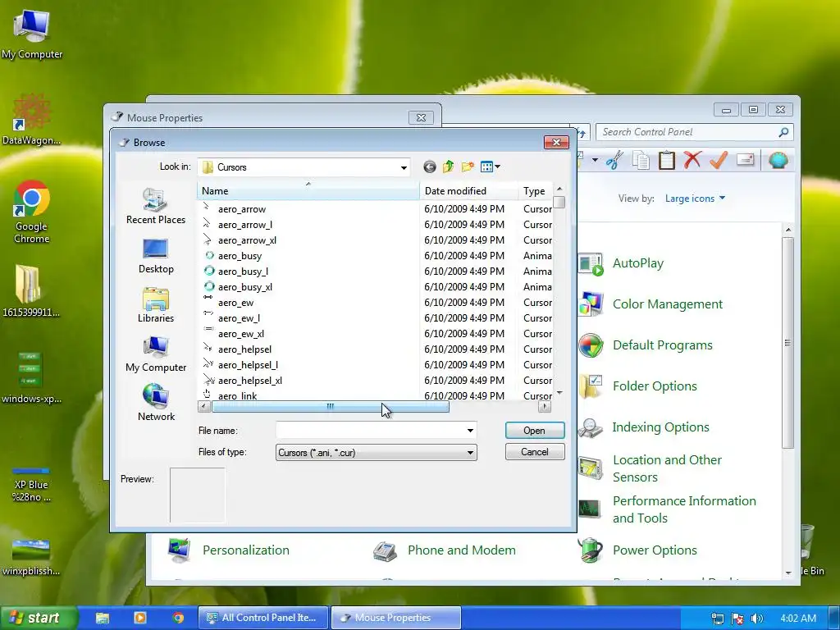Open Google Chrome desktop shortcut
Viewport: 840px width, 630px height.
click(x=32, y=212)
